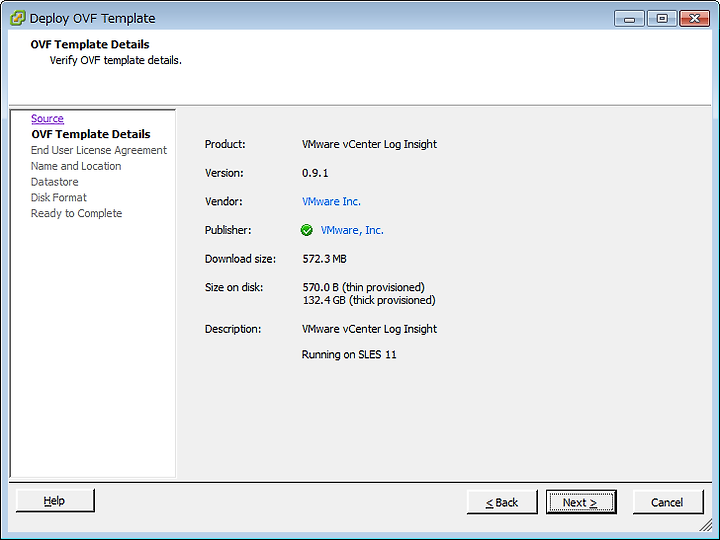The image size is (720, 540).
Task: Select OVF Template Details step
Action: (91, 134)
